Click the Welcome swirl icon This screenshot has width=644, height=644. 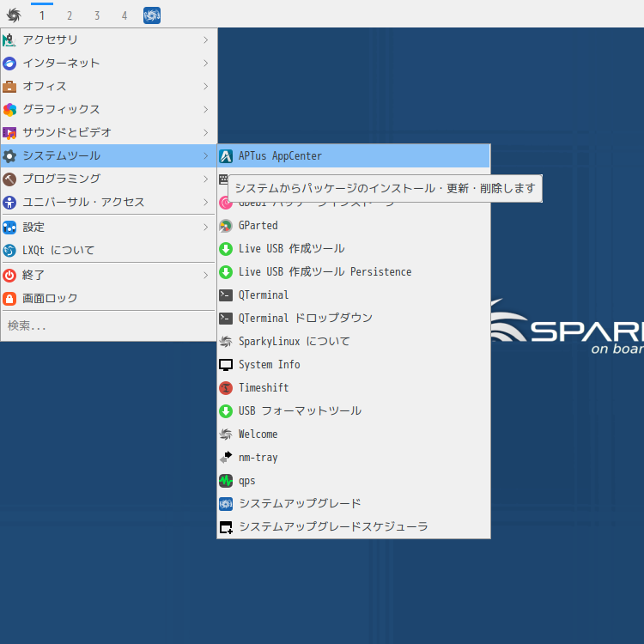pos(226,434)
